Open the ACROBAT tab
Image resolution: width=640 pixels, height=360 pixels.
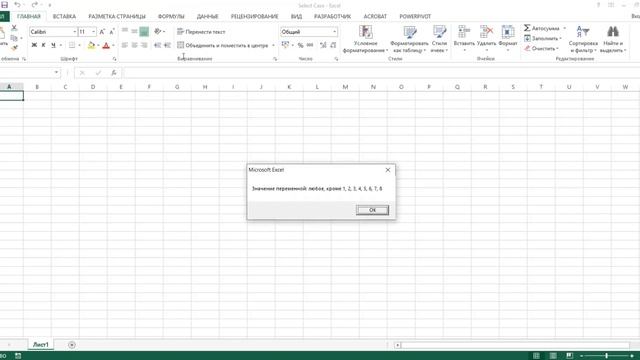pos(375,16)
